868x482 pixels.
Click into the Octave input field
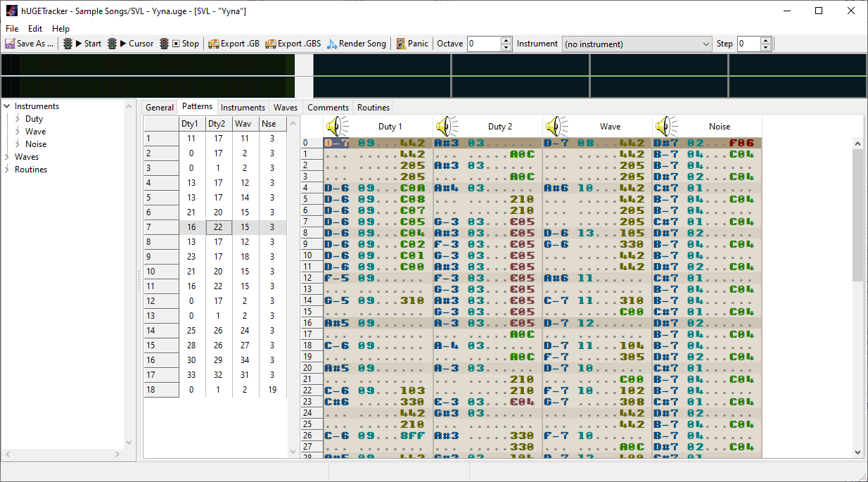click(x=484, y=44)
